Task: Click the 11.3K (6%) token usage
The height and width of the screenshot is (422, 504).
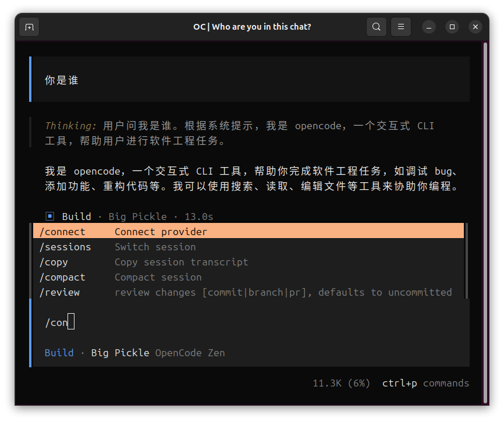Action: (342, 383)
